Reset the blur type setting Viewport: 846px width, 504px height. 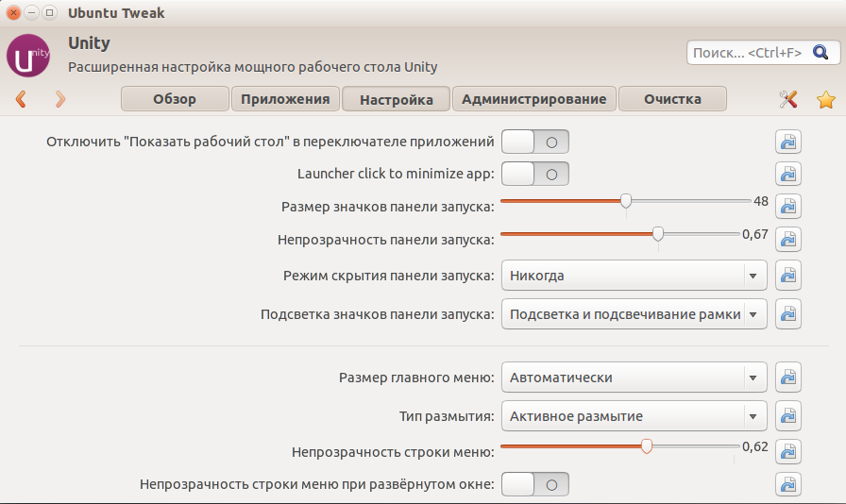787,415
